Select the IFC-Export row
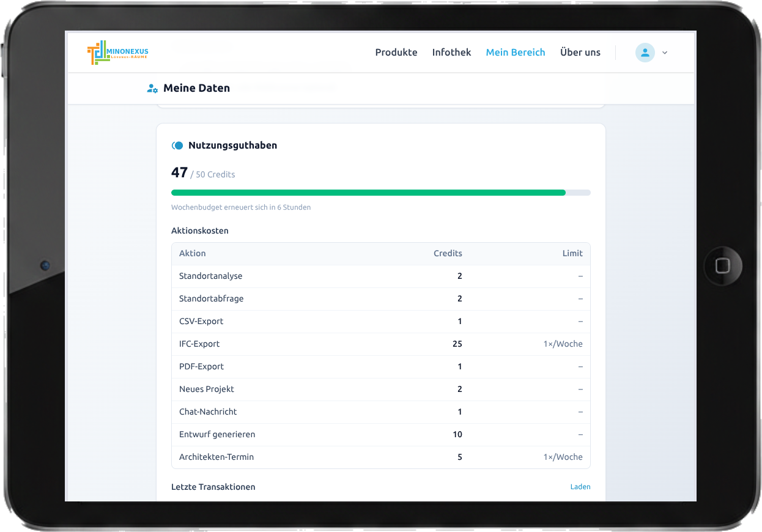The image size is (762, 532). 380,344
